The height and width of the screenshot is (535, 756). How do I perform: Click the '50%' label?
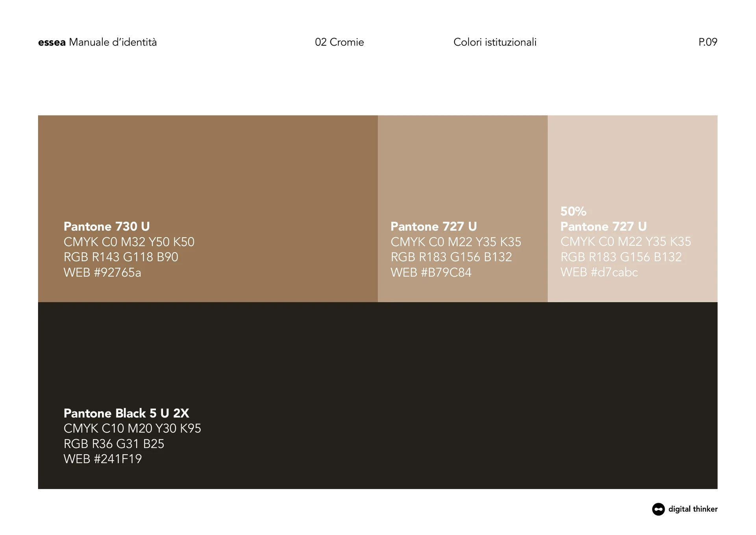[x=573, y=212]
